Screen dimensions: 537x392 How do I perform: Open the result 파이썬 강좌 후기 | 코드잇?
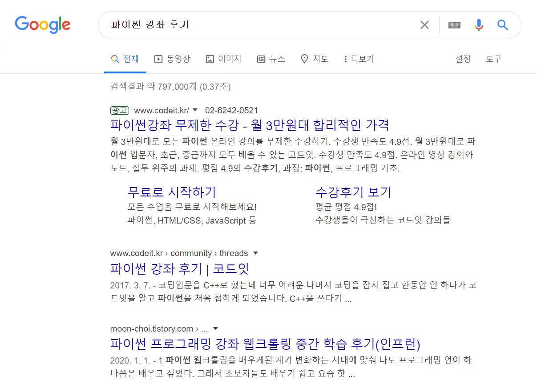[179, 268]
